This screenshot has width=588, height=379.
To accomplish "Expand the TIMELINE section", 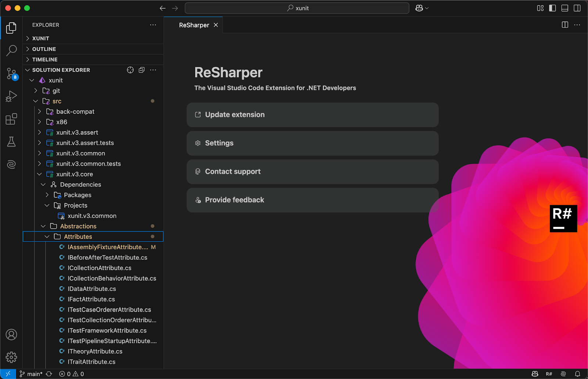I will pyautogui.click(x=28, y=59).
